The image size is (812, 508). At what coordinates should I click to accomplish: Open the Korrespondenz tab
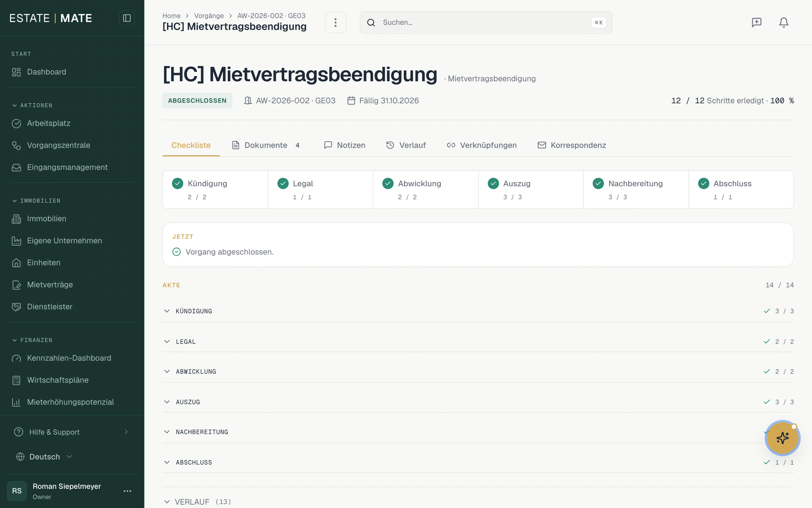click(x=572, y=145)
